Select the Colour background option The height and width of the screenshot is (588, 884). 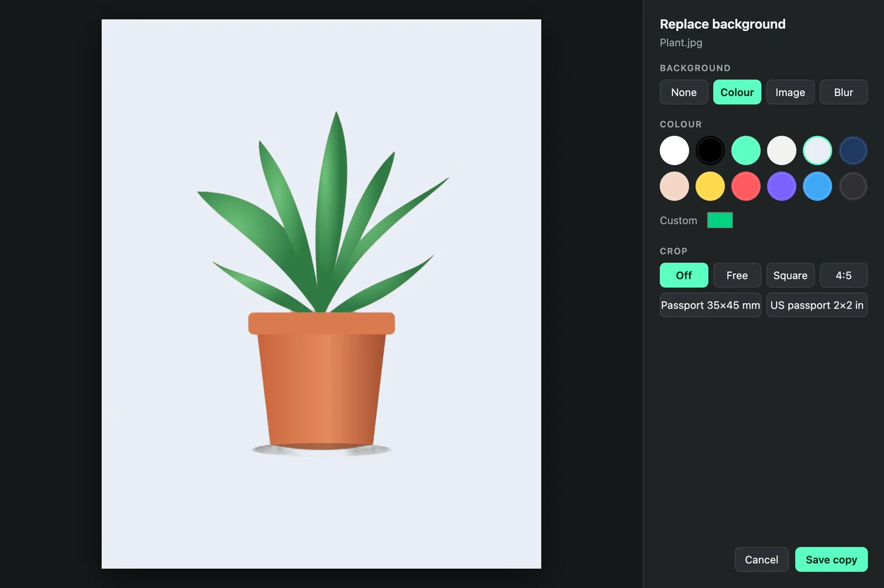pyautogui.click(x=737, y=92)
